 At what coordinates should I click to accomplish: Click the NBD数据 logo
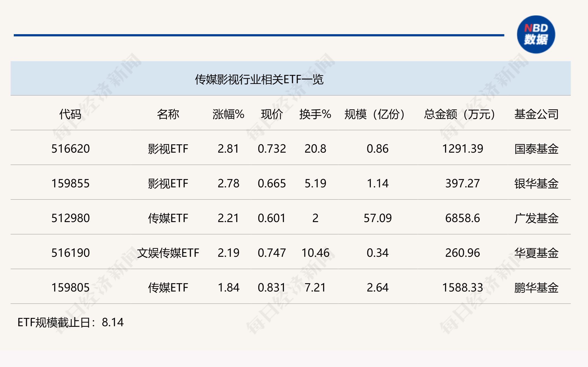pos(536,35)
